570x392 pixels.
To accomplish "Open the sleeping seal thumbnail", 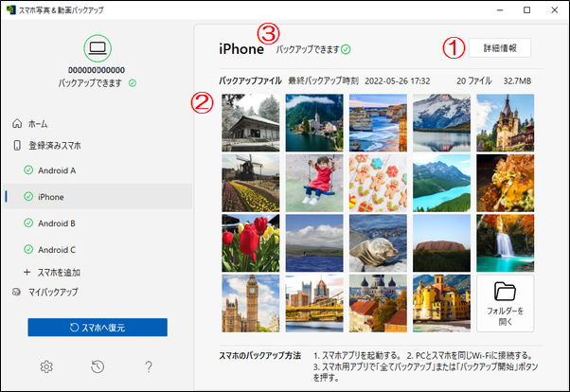I will [x=378, y=243].
